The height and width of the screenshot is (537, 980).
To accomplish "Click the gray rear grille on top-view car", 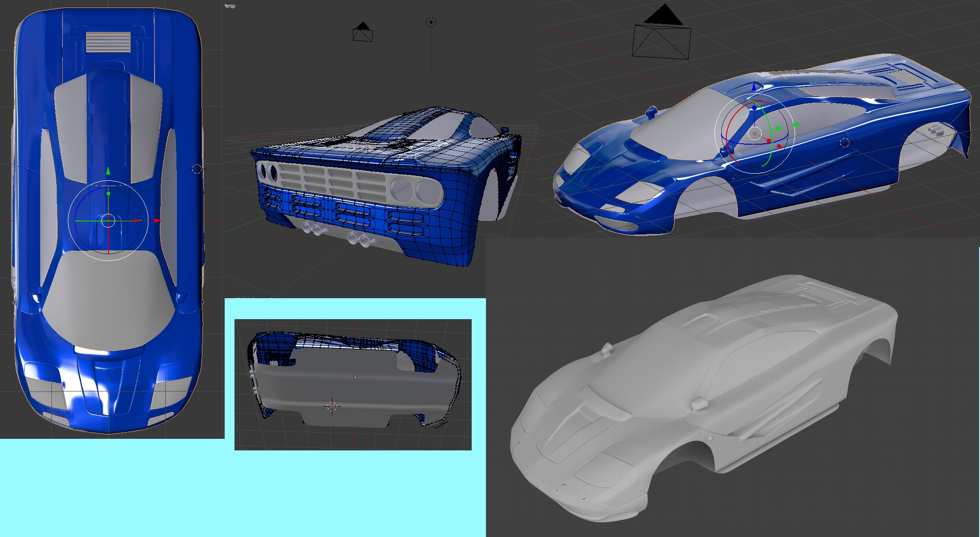I will [108, 42].
